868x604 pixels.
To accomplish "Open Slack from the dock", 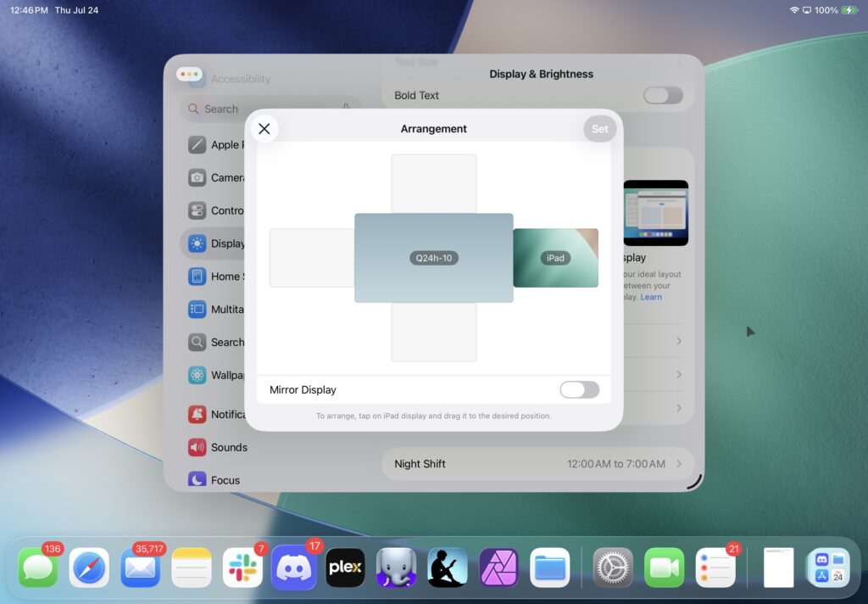I will click(242, 568).
